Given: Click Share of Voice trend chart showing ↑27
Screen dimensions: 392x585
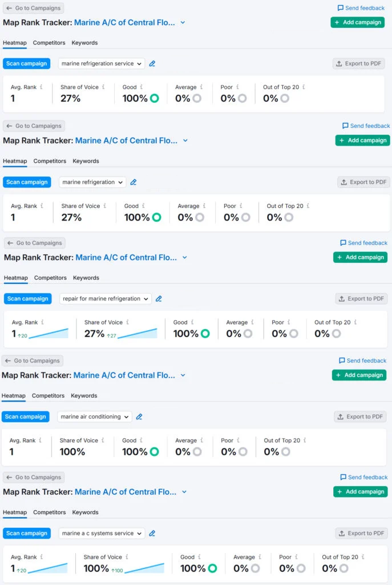Looking at the screenshot, I should coord(138,333).
